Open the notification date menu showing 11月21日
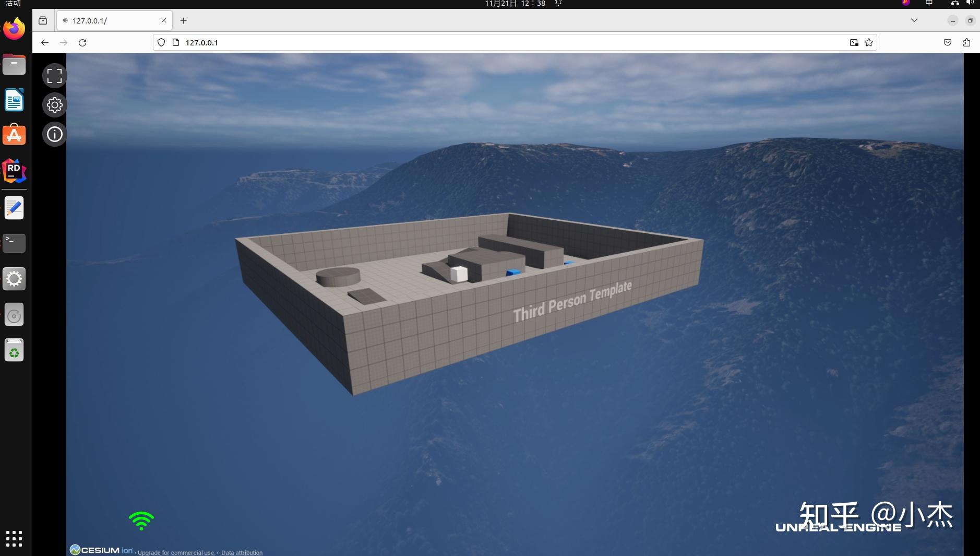Viewport: 980px width, 556px height. 514,3
